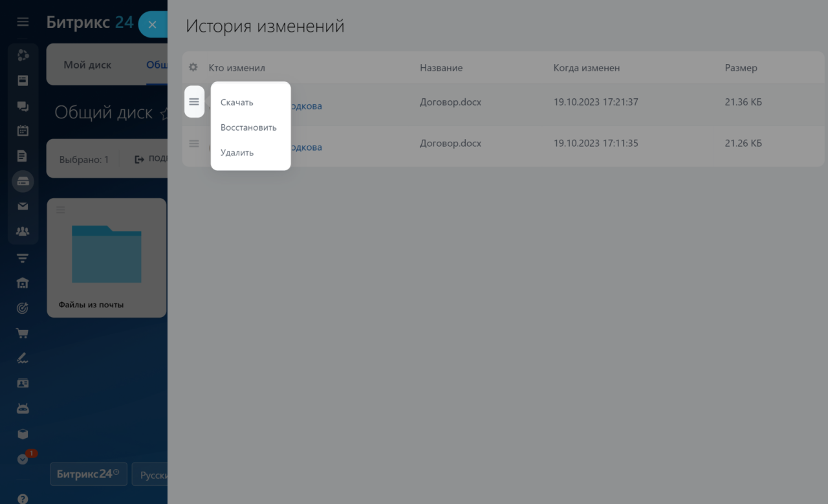Open the e-signature pen icon in sidebar

coord(23,358)
